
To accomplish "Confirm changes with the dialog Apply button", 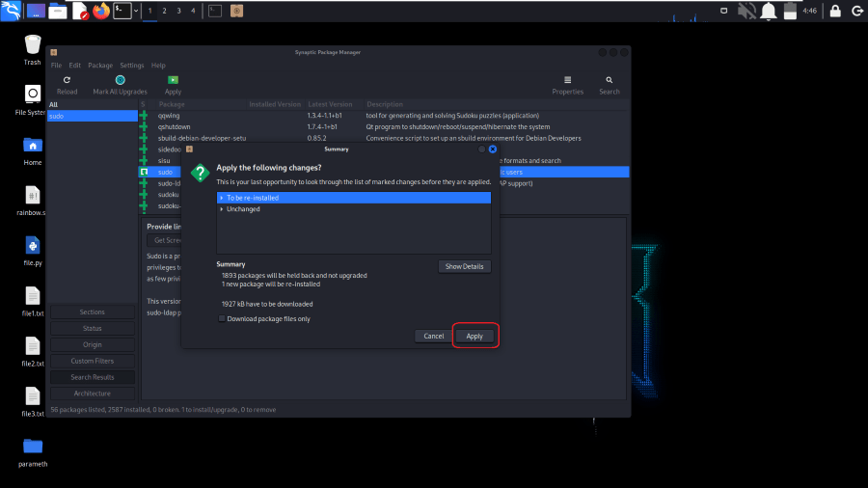I will point(475,336).
